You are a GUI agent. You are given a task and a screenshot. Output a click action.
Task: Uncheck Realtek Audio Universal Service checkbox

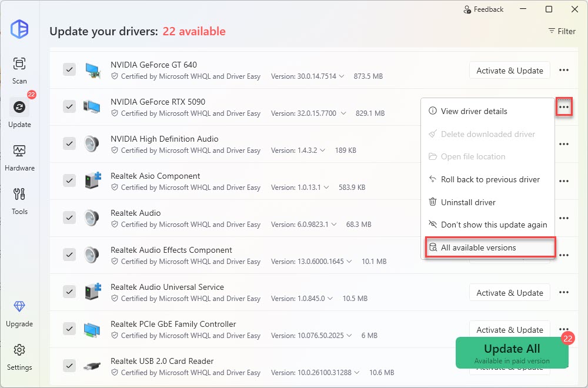point(69,292)
